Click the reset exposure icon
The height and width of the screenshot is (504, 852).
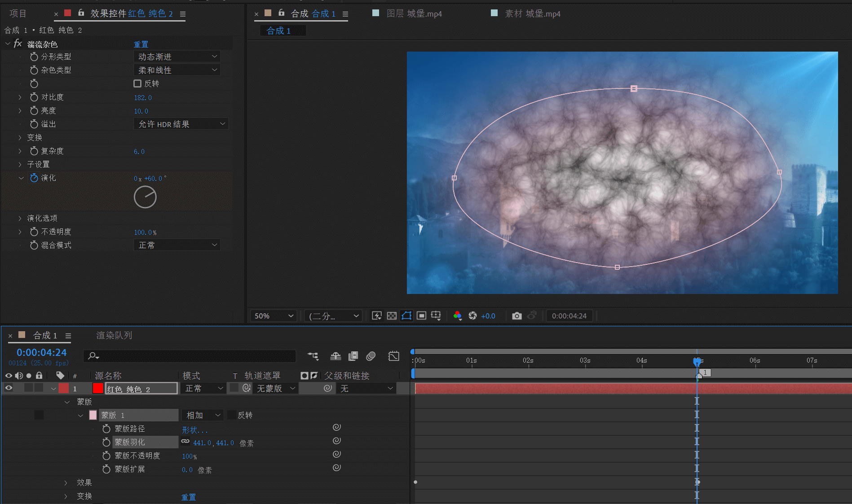472,316
